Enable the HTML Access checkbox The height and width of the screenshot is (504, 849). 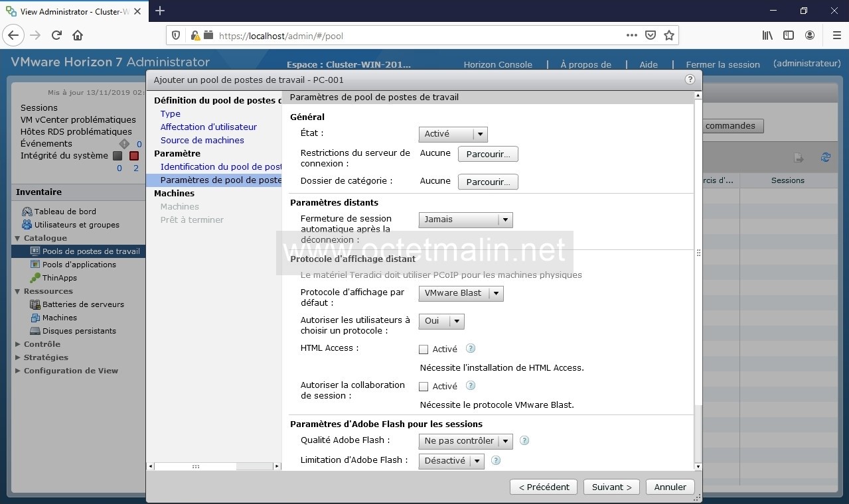[x=424, y=349]
